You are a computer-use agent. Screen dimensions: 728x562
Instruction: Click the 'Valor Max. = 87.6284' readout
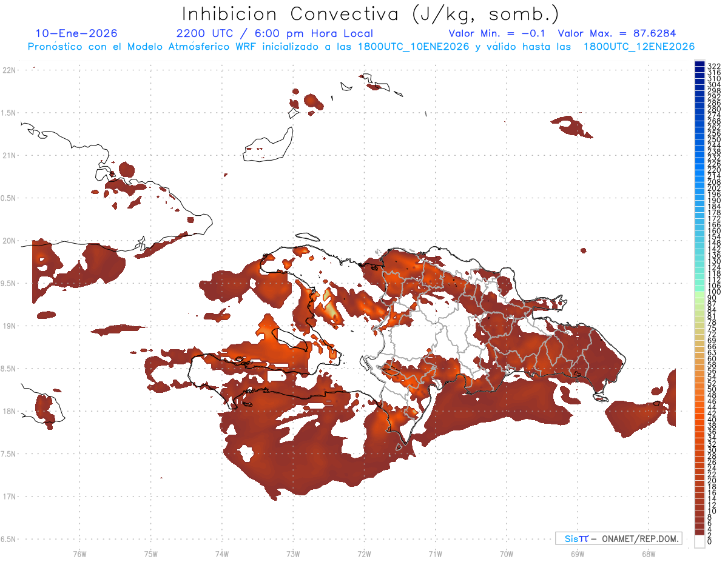coord(617,33)
